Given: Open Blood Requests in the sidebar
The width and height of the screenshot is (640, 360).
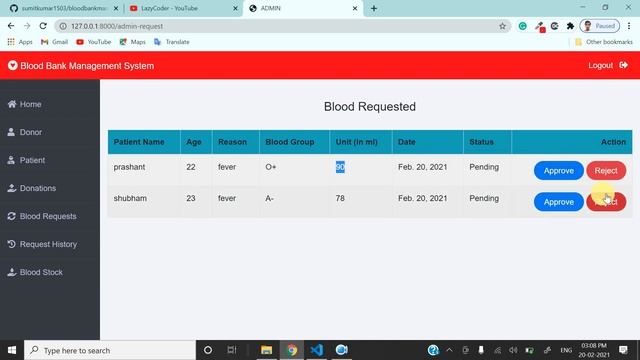Looking at the screenshot, I should coord(42,216).
